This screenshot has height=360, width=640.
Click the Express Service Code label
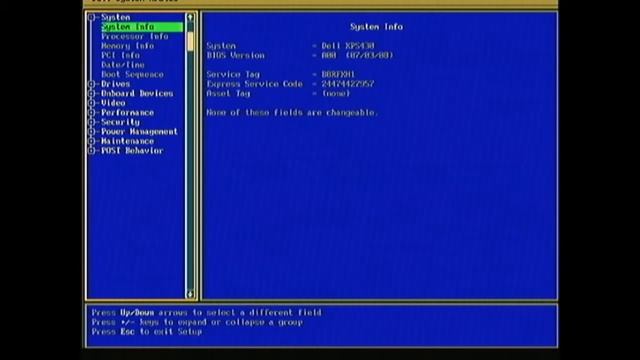[x=255, y=84]
